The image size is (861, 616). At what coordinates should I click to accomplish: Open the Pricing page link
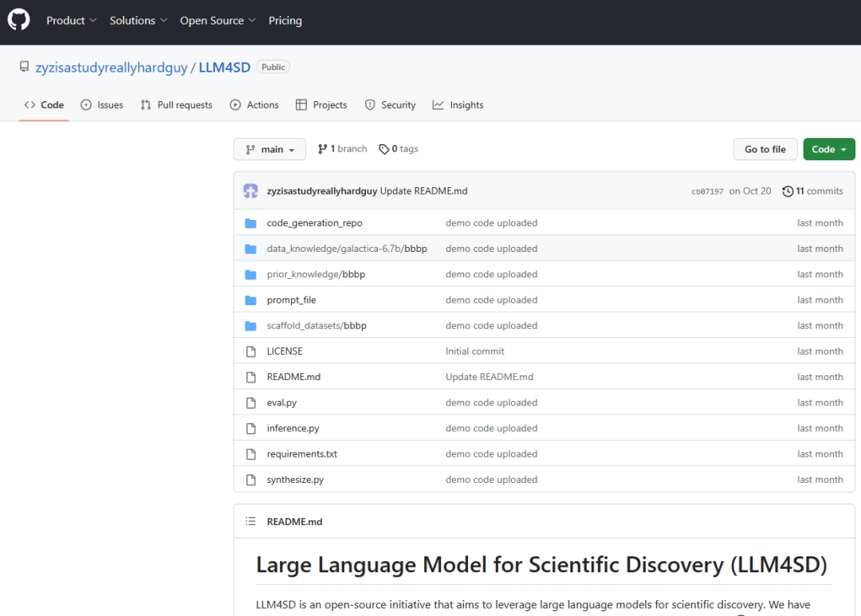[x=285, y=20]
